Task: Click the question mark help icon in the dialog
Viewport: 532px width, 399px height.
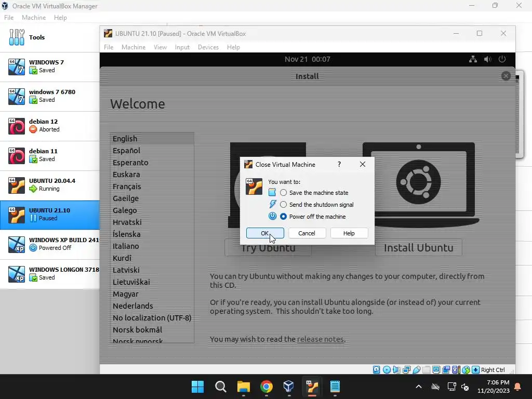Action: tap(339, 165)
